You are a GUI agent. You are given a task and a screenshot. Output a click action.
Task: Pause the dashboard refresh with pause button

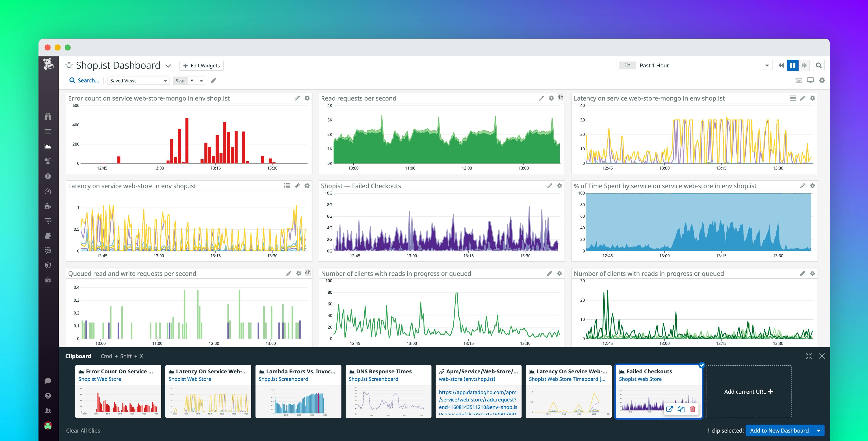pos(793,65)
